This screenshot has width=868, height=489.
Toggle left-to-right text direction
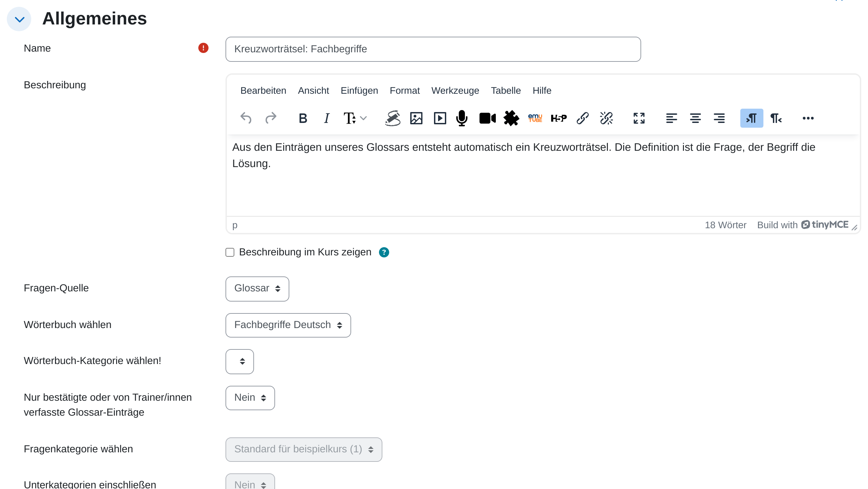pos(752,118)
